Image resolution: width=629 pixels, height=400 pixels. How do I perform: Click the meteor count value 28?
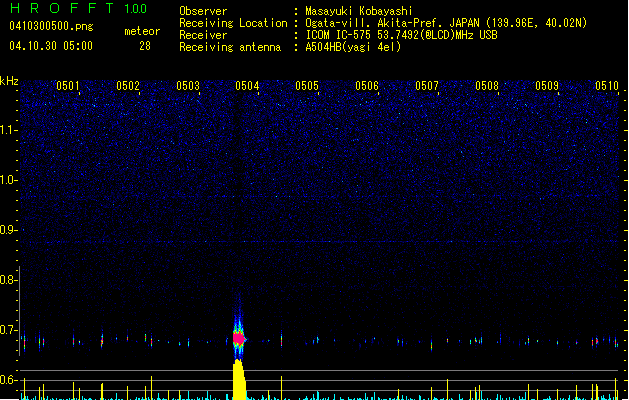click(145, 46)
